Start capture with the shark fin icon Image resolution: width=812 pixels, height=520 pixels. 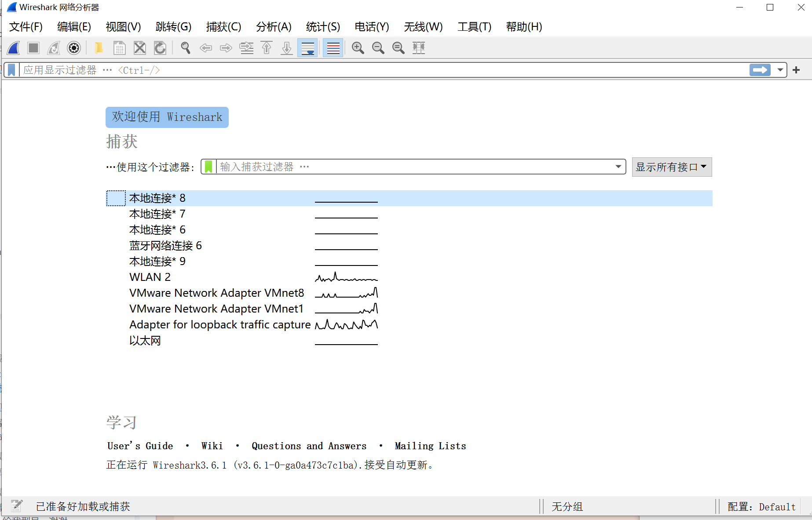pyautogui.click(x=14, y=48)
